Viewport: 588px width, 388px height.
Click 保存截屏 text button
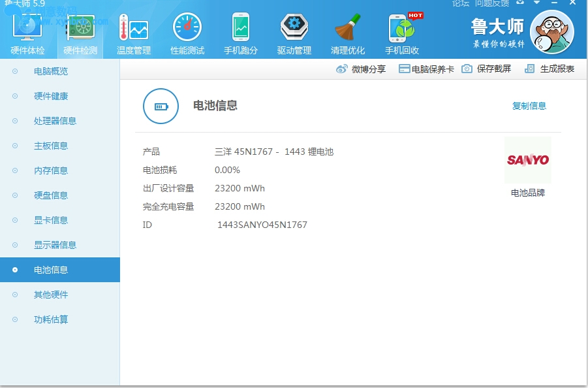tap(494, 69)
